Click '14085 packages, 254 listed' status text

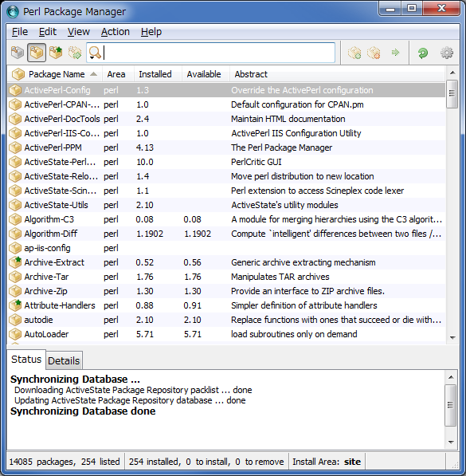[x=65, y=462]
